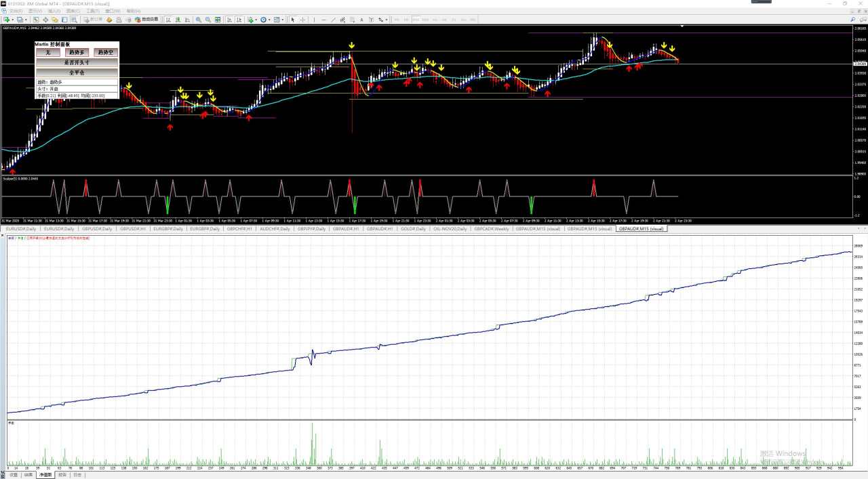Switch to the GBPUSD#,Daily chart tab
Image resolution: width=868 pixels, height=479 pixels.
point(98,229)
